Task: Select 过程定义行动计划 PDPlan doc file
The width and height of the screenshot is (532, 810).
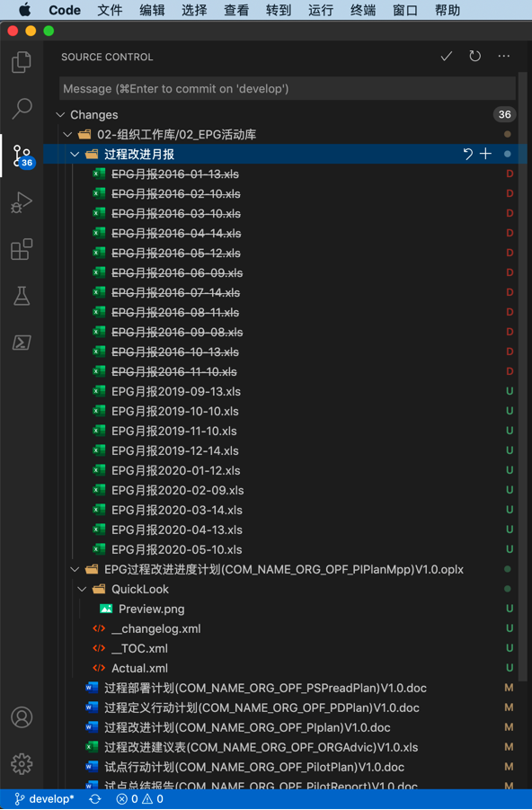Action: pyautogui.click(x=285, y=708)
